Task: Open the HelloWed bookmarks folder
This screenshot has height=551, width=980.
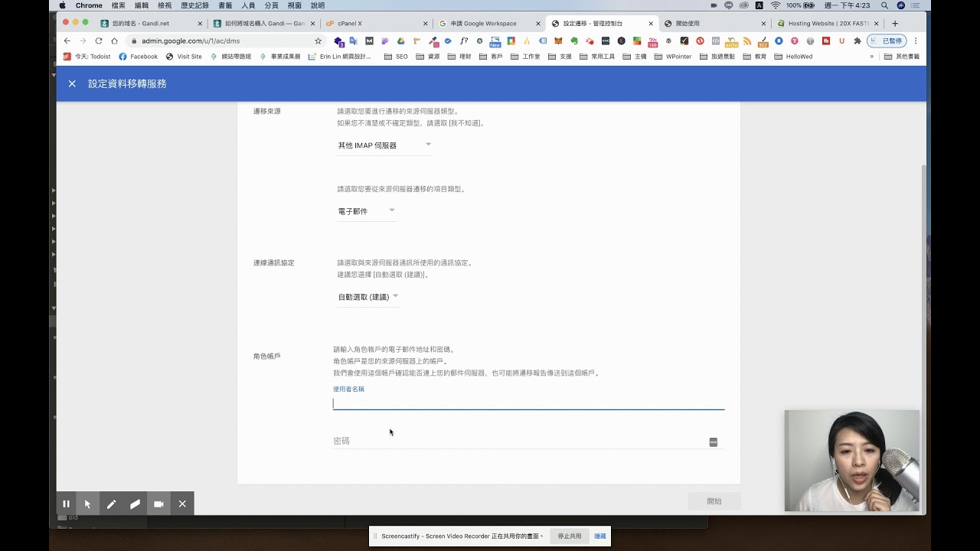Action: pos(793,57)
